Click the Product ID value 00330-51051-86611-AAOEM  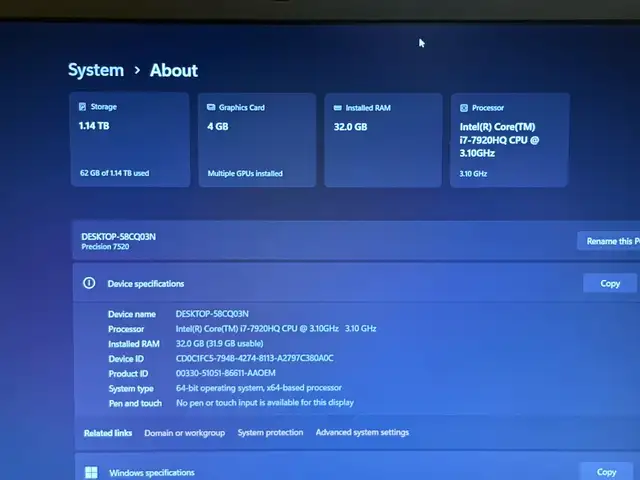click(225, 373)
